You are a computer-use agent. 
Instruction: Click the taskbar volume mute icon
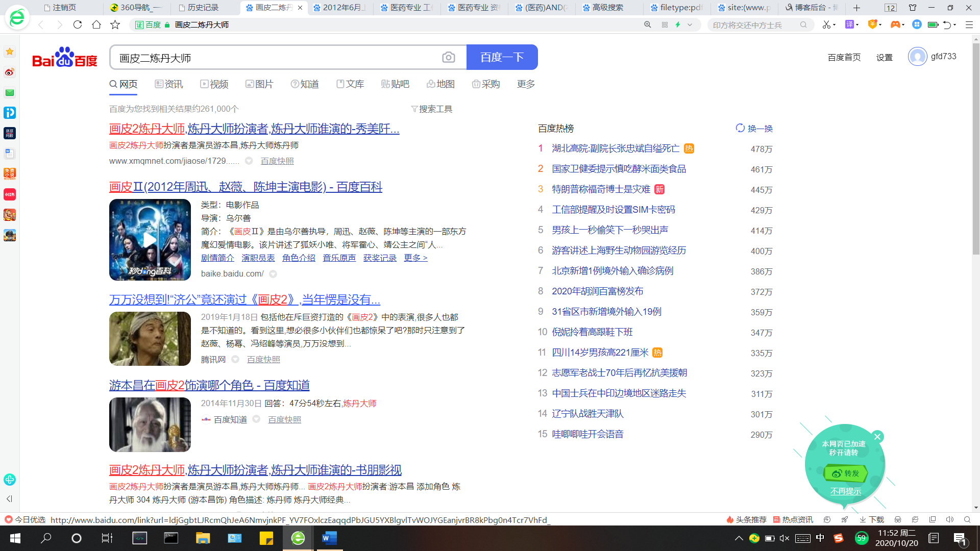(785, 538)
